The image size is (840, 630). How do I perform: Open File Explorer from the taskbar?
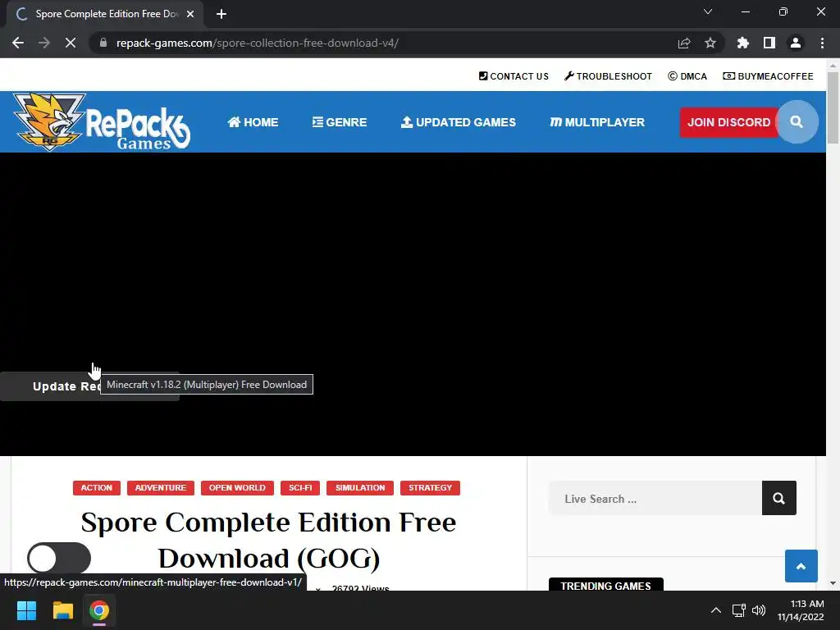tap(62, 610)
